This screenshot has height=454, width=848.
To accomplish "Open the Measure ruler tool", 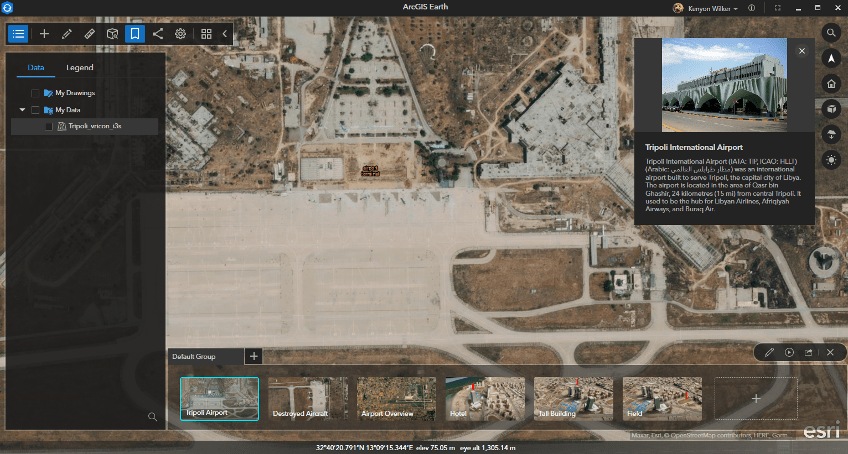I will 90,34.
